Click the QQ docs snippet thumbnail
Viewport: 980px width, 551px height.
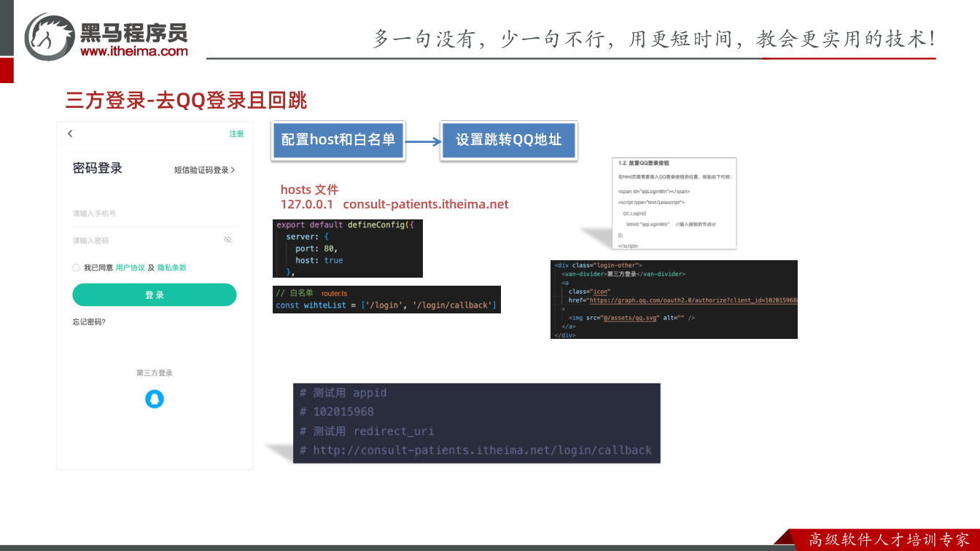pyautogui.click(x=674, y=203)
